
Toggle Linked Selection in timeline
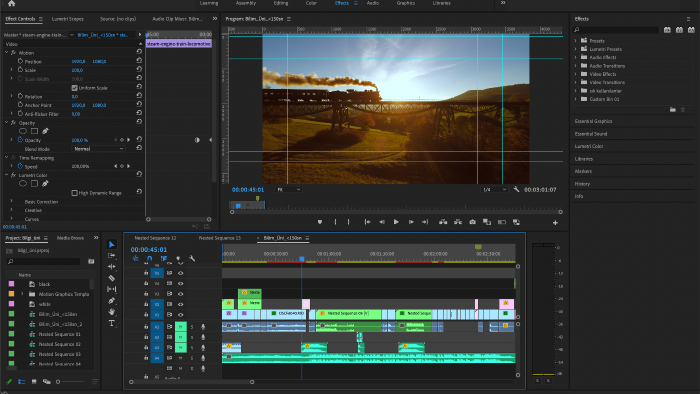[x=164, y=258]
